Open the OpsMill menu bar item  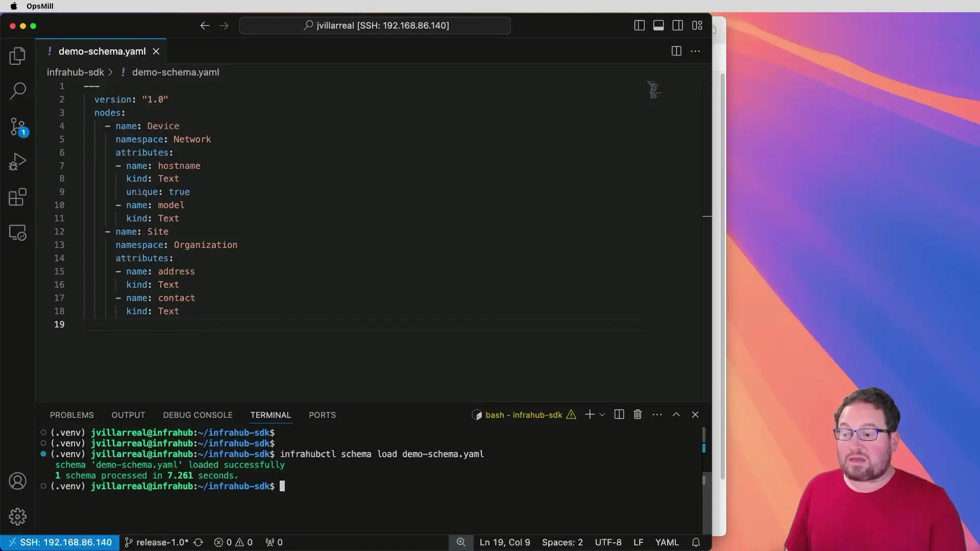(x=40, y=6)
